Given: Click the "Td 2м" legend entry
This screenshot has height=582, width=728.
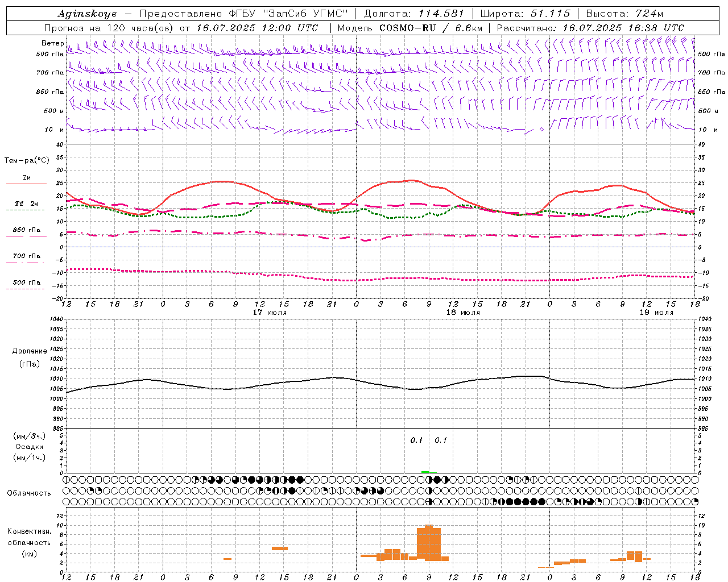Looking at the screenshot, I should point(26,203).
